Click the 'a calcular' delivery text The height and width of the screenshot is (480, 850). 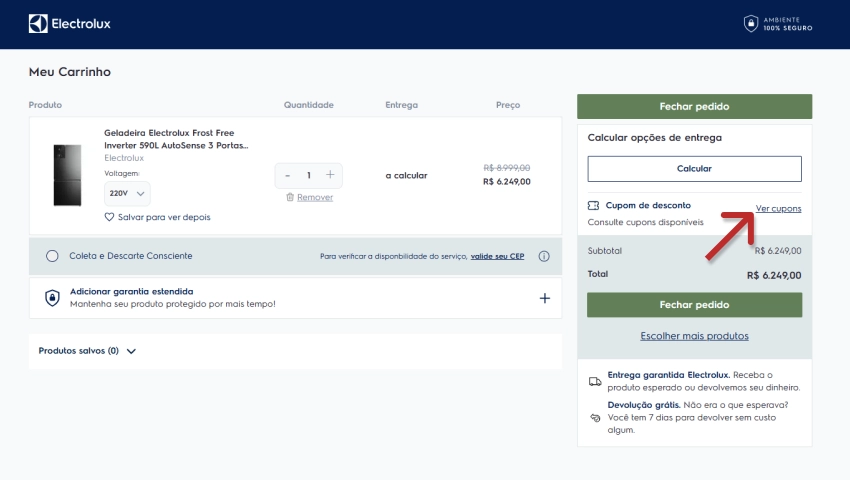407,176
